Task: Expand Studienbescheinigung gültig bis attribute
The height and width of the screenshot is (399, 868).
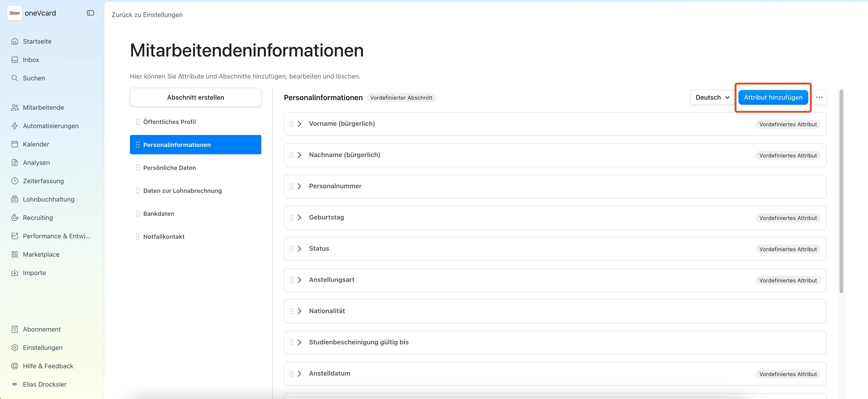Action: pyautogui.click(x=299, y=342)
